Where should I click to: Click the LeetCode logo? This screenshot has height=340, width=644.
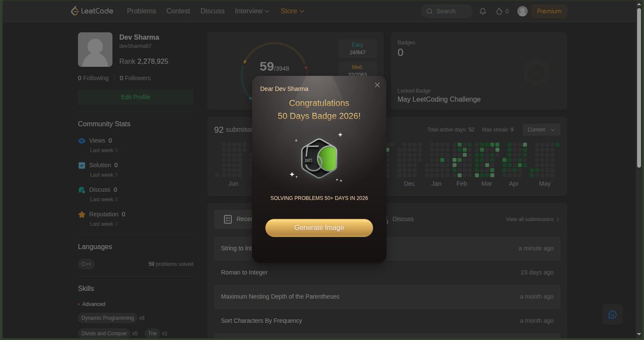(92, 11)
